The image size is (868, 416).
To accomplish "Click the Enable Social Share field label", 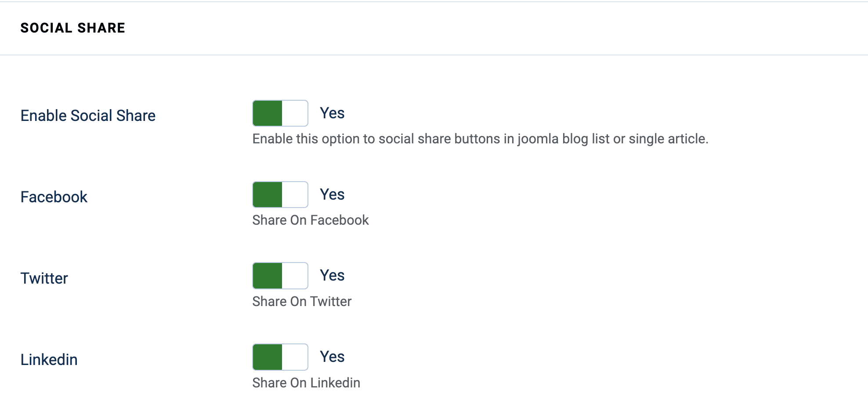I will [87, 115].
